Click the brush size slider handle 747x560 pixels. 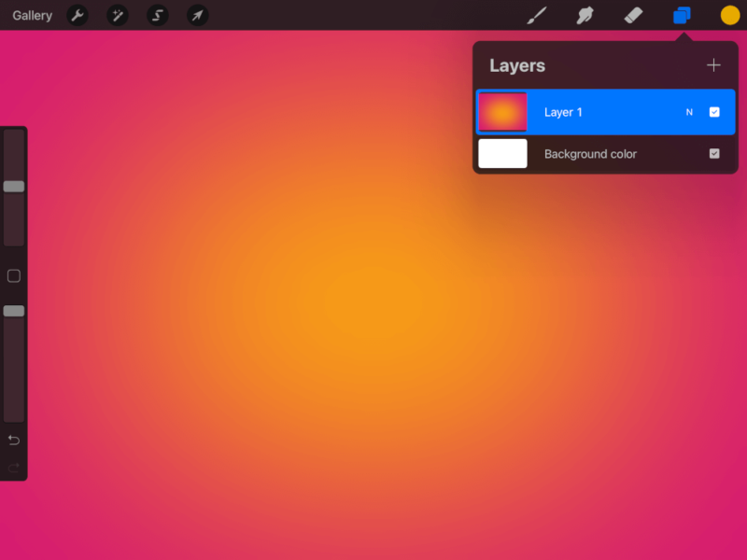13,187
